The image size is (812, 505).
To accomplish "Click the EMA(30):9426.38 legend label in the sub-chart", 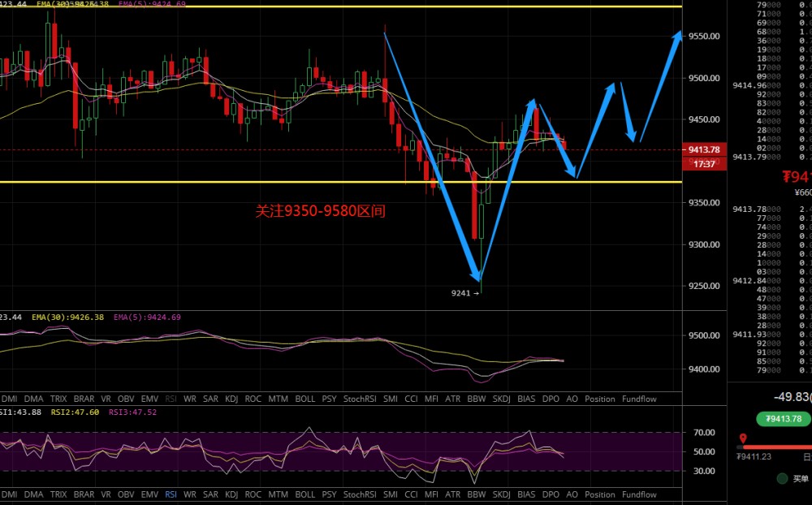I will [67, 317].
